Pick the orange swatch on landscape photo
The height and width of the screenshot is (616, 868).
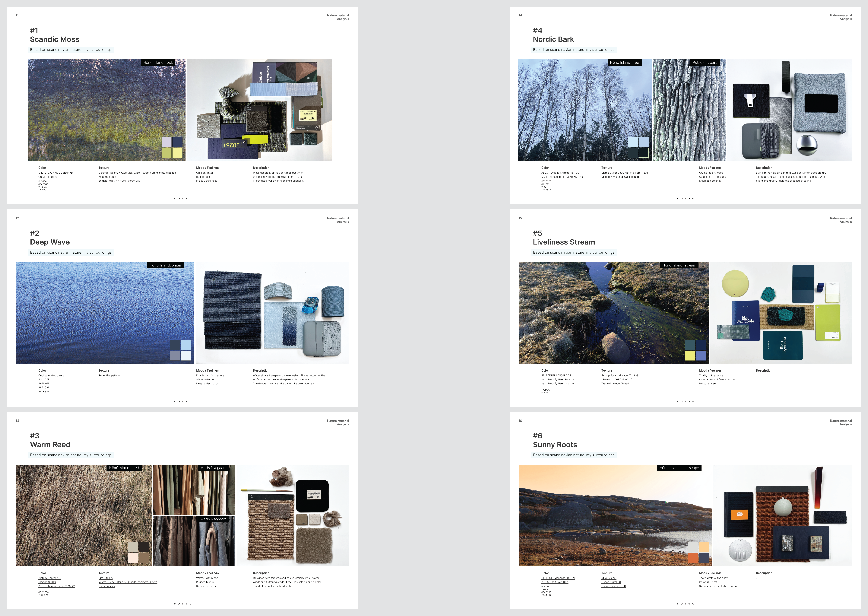[693, 558]
